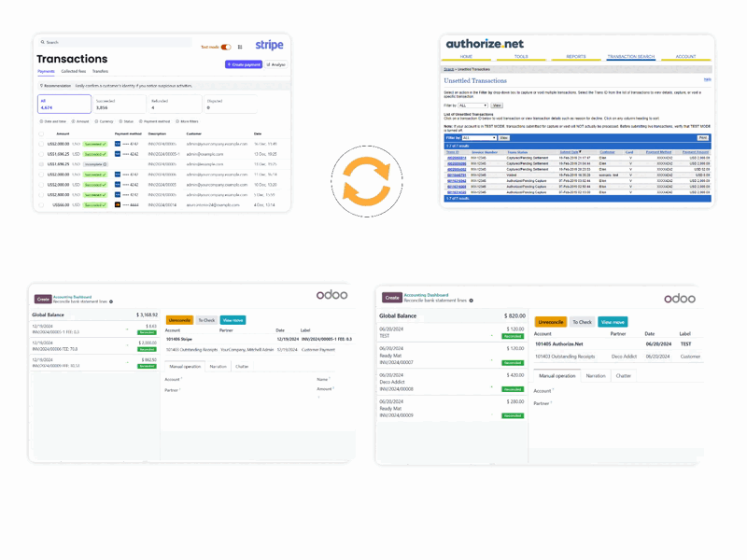Switch to Transfers tab in Stripe
The height and width of the screenshot is (560, 747).
[x=100, y=71]
